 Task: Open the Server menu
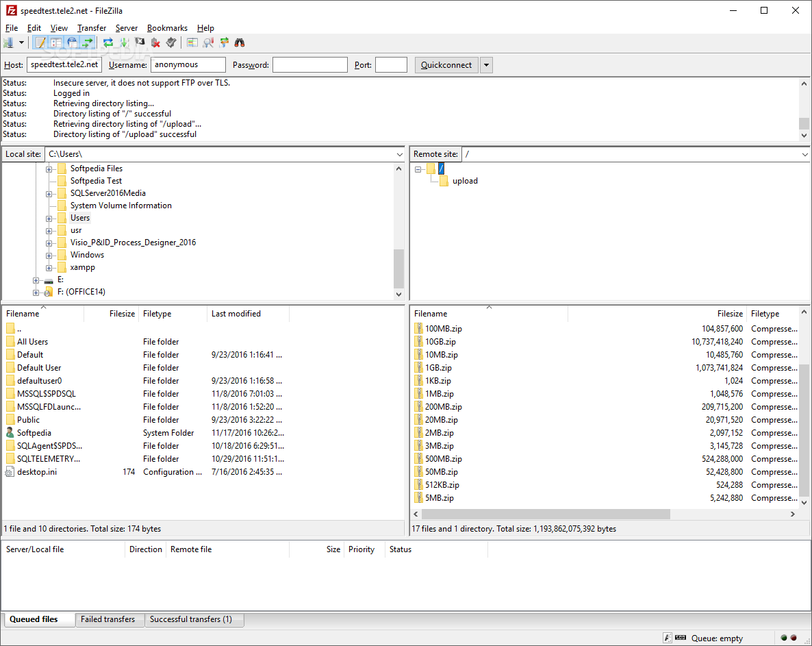point(127,28)
